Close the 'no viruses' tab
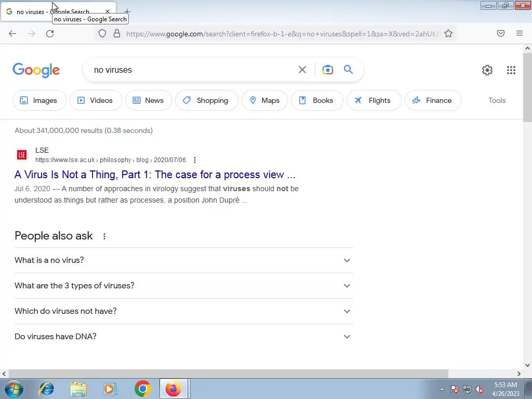 [107, 11]
